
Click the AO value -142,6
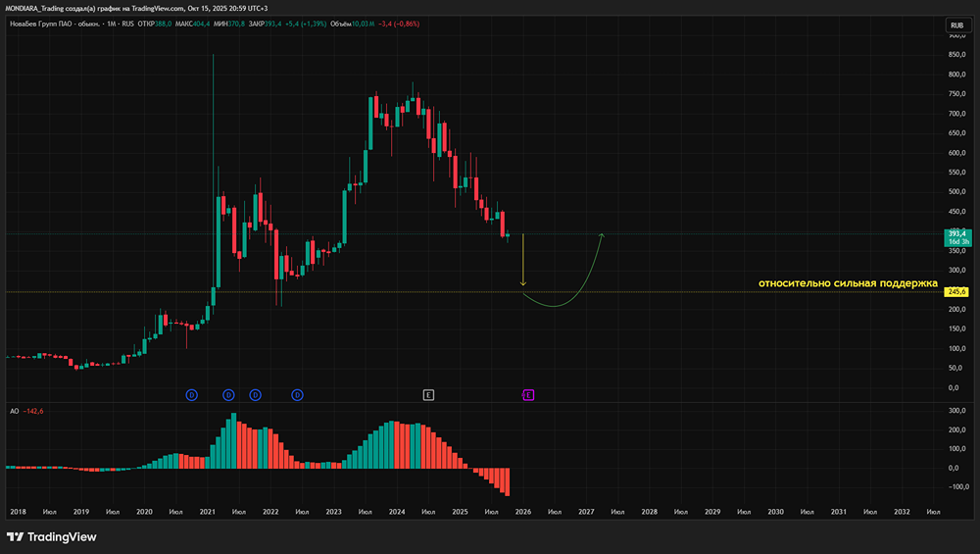[33, 412]
